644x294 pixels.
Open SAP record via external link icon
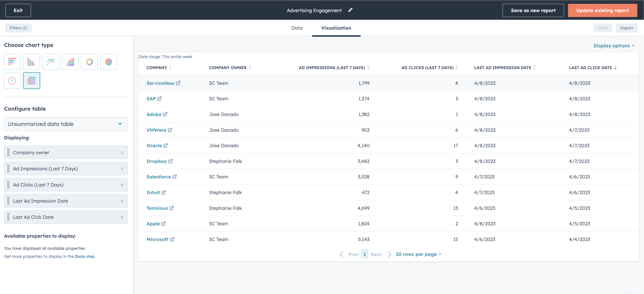click(160, 99)
